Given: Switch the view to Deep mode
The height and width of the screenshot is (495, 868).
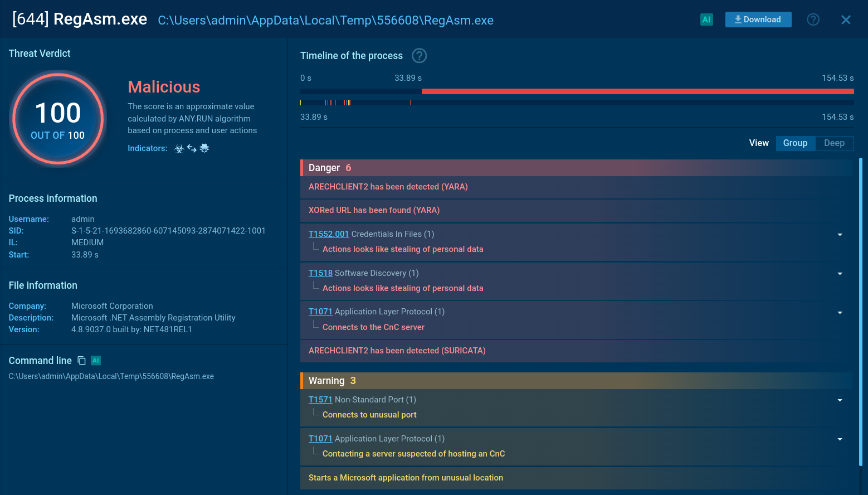Looking at the screenshot, I should tap(834, 143).
